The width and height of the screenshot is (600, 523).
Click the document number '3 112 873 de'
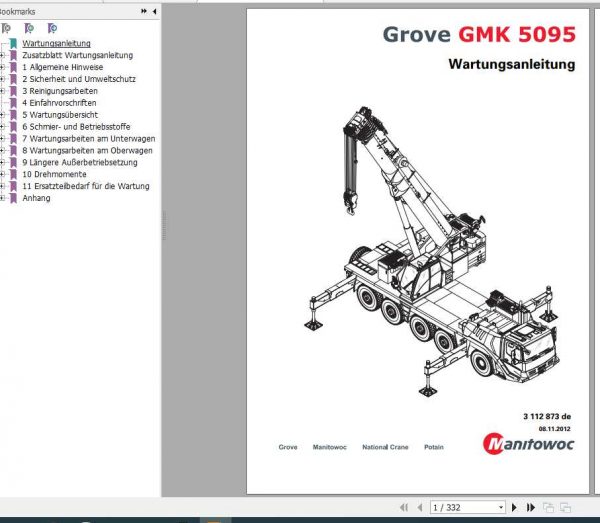click(547, 416)
